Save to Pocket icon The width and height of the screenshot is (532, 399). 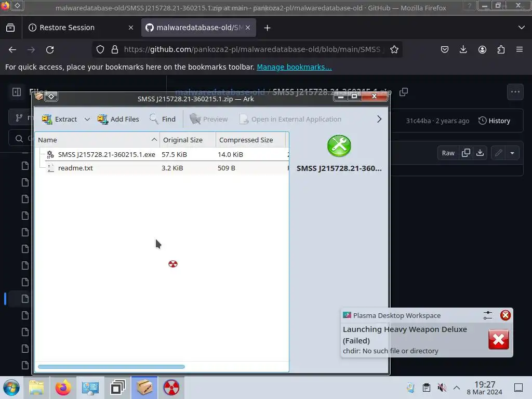445,49
